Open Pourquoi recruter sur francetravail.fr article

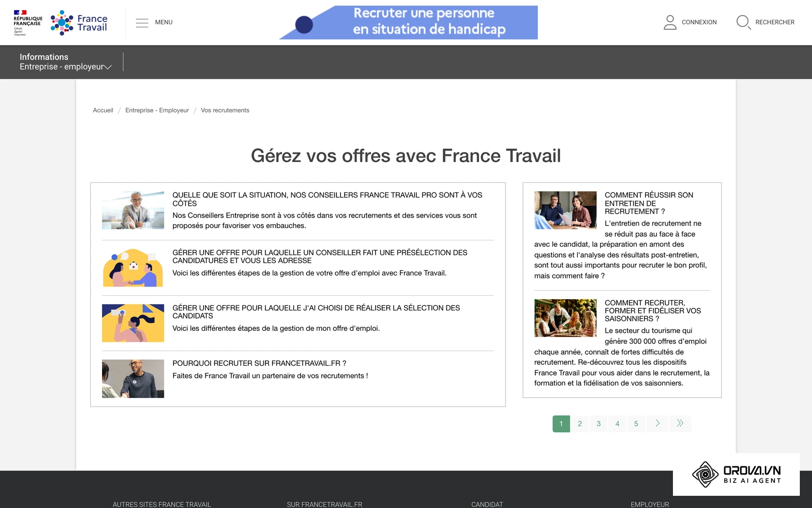(x=259, y=363)
